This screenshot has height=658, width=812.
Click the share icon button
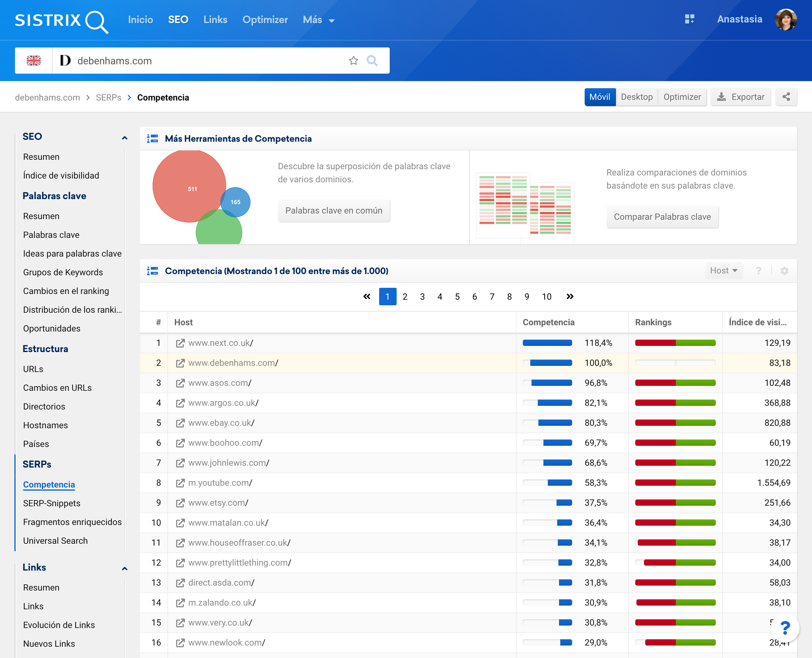[786, 97]
